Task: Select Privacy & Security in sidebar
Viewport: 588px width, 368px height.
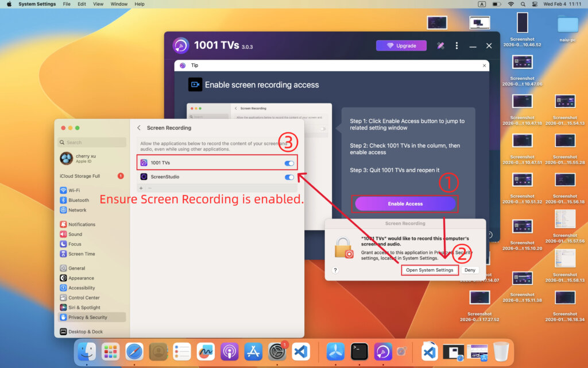Action: pyautogui.click(x=87, y=317)
